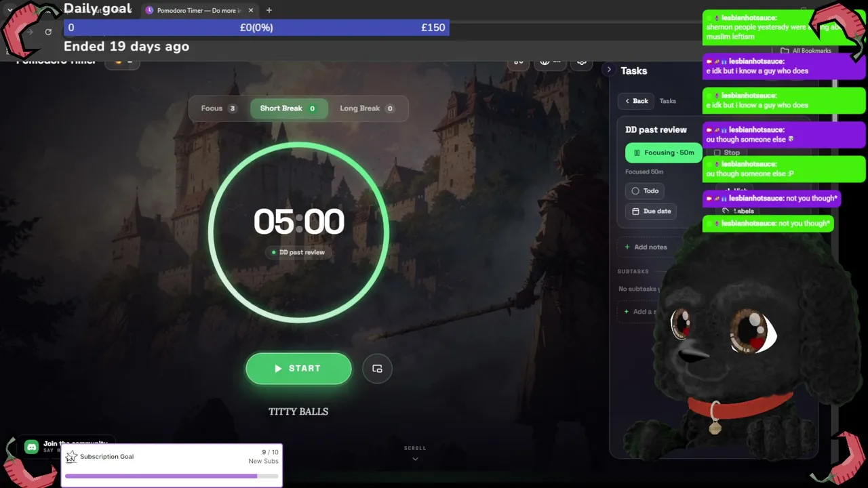Click the Subscription Goal star icon
The image size is (868, 488).
71,457
